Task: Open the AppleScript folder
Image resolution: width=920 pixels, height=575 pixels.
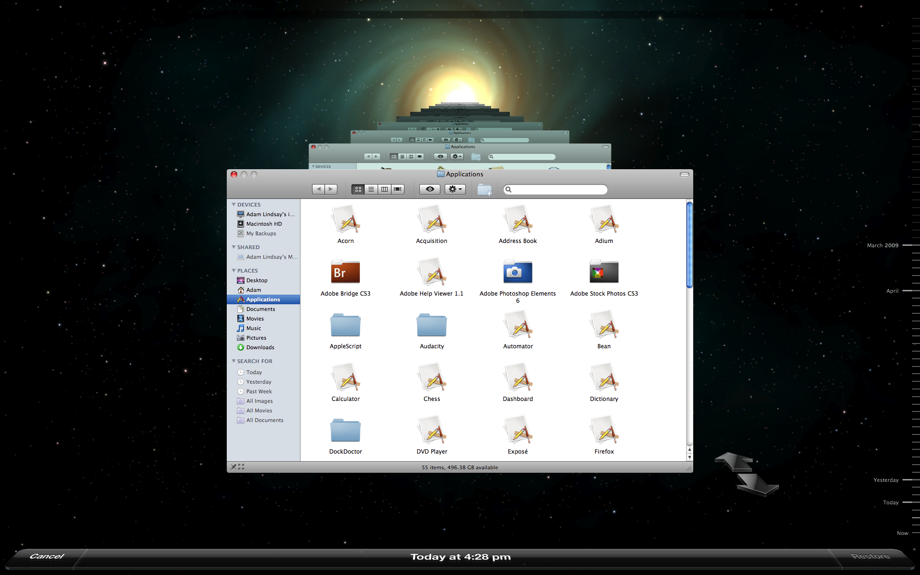Action: (346, 325)
